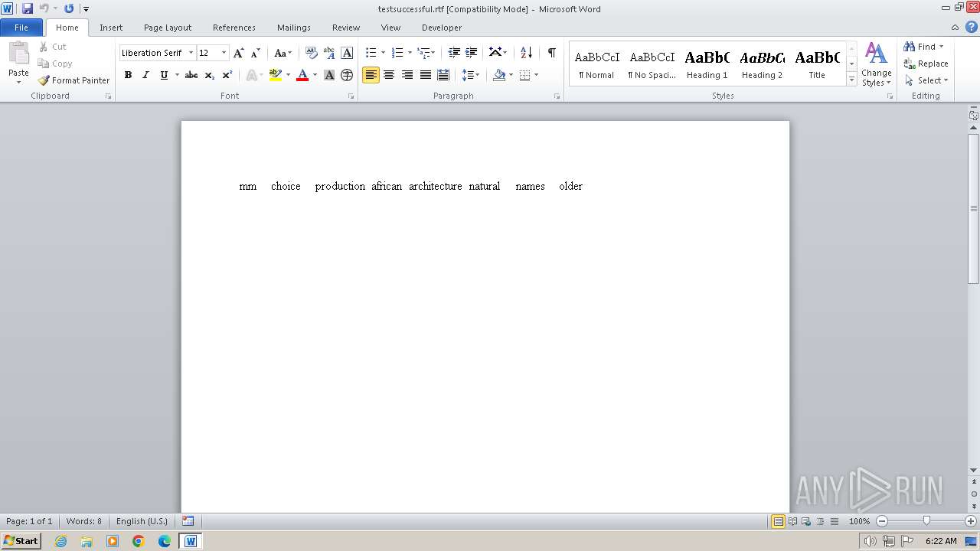The height and width of the screenshot is (551, 980).
Task: Open the font name dropdown
Action: (191, 53)
